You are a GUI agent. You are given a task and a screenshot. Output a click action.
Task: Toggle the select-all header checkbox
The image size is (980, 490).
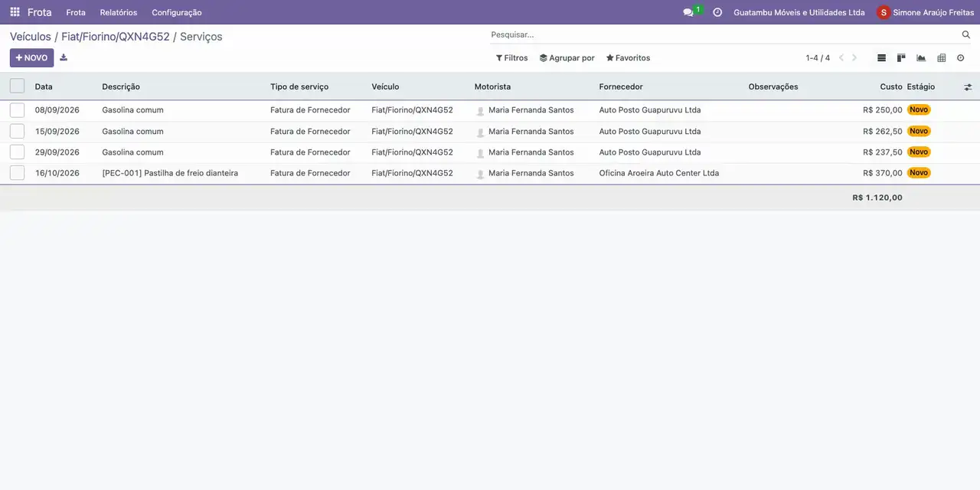pyautogui.click(x=17, y=86)
